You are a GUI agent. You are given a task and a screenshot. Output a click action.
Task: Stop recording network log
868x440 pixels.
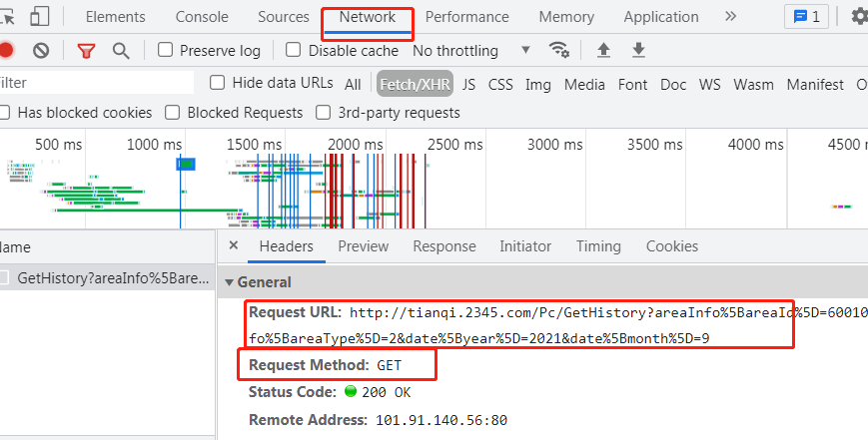tap(6, 50)
